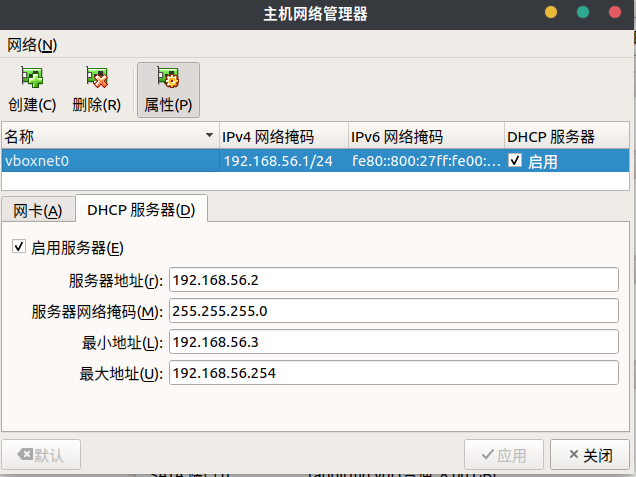Click the Close (关闭) button

click(590, 455)
